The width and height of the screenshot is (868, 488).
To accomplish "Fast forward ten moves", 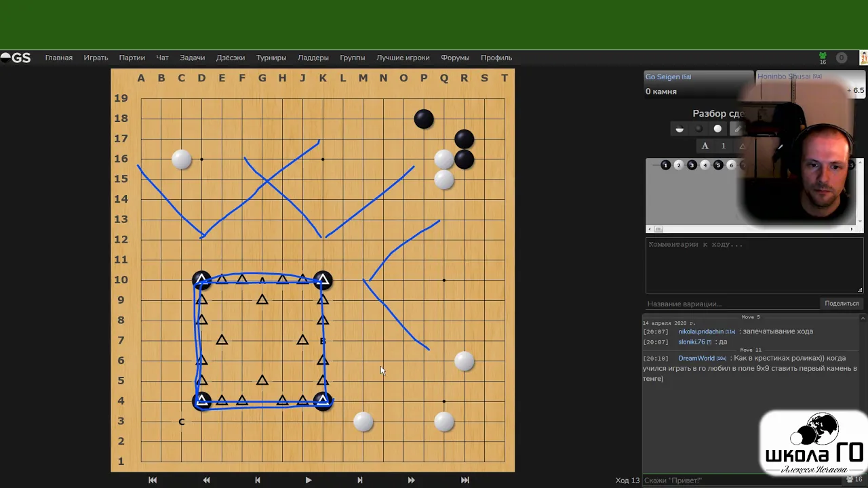I will coord(411,480).
